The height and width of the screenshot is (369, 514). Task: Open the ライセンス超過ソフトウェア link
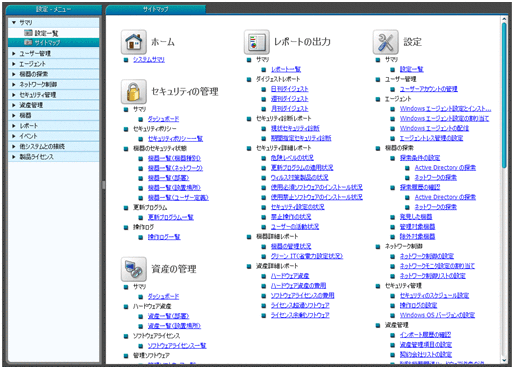coord(300,305)
